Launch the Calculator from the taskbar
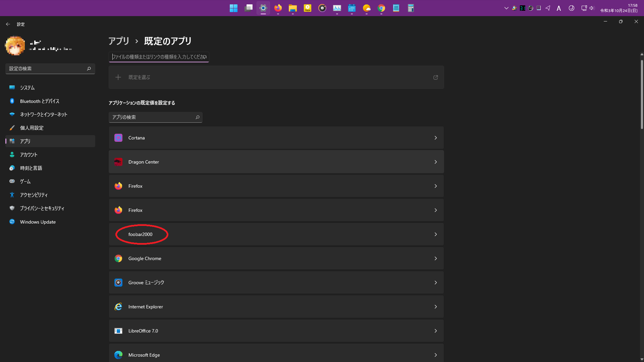The image size is (644, 362). click(x=411, y=8)
